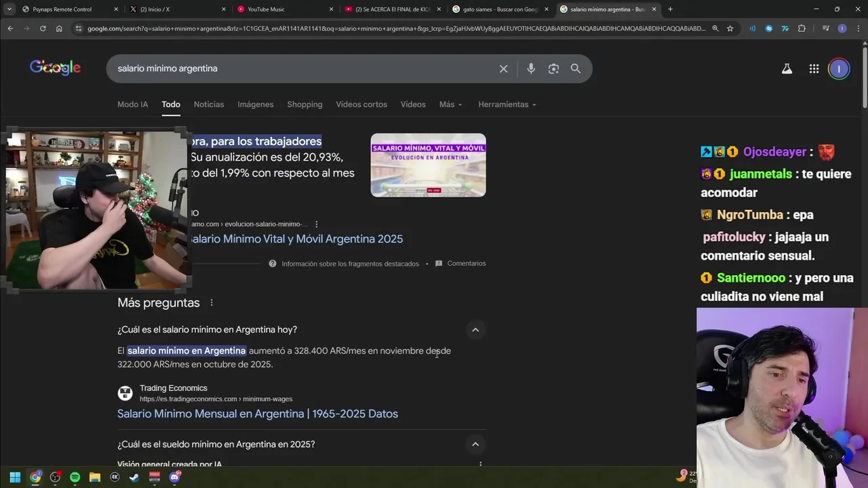Open the Herramientas dropdown
This screenshot has height=488, width=868.
pos(507,104)
